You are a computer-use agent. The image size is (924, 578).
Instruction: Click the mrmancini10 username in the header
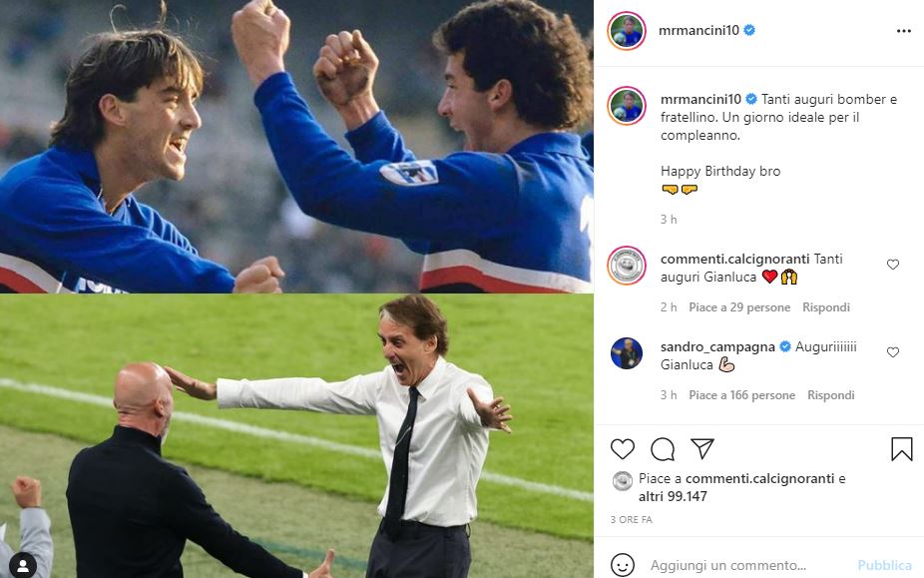point(699,31)
